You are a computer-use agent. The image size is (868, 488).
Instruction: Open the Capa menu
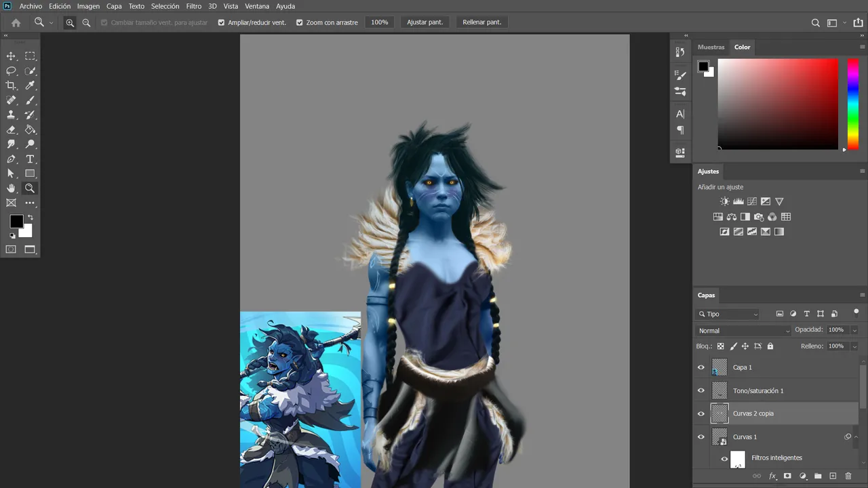tap(114, 6)
